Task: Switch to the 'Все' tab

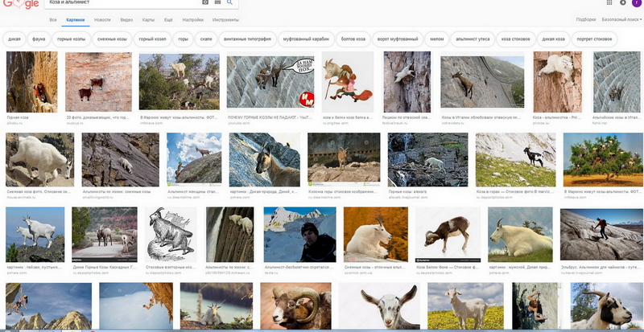Action: point(53,20)
